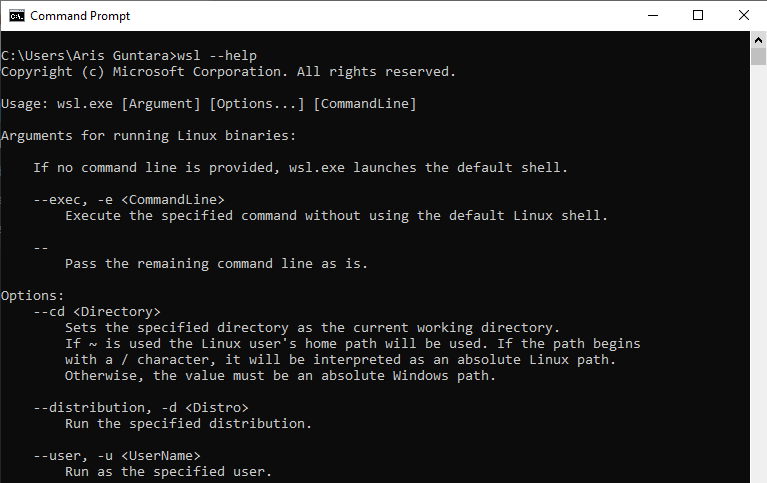Viewport: 767px width, 483px height.
Task: Click the vertical scrollbar thumb
Action: pos(758,56)
